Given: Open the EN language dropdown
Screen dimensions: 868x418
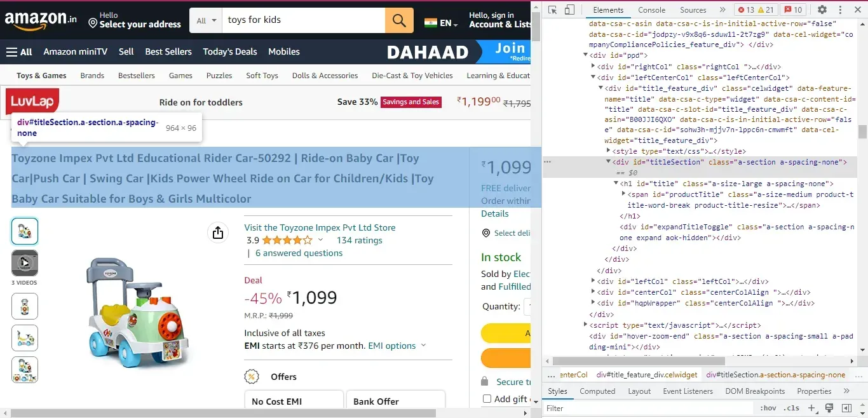Looking at the screenshot, I should [x=441, y=23].
